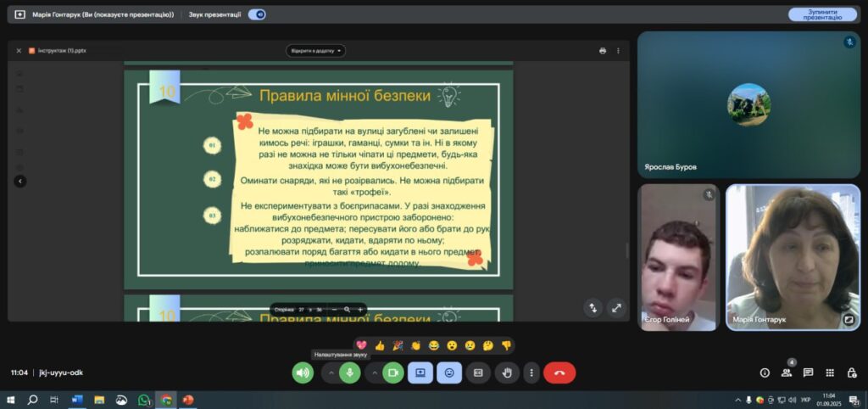This screenshot has height=409, width=868.
Task: Show the participants list
Action: (x=787, y=373)
